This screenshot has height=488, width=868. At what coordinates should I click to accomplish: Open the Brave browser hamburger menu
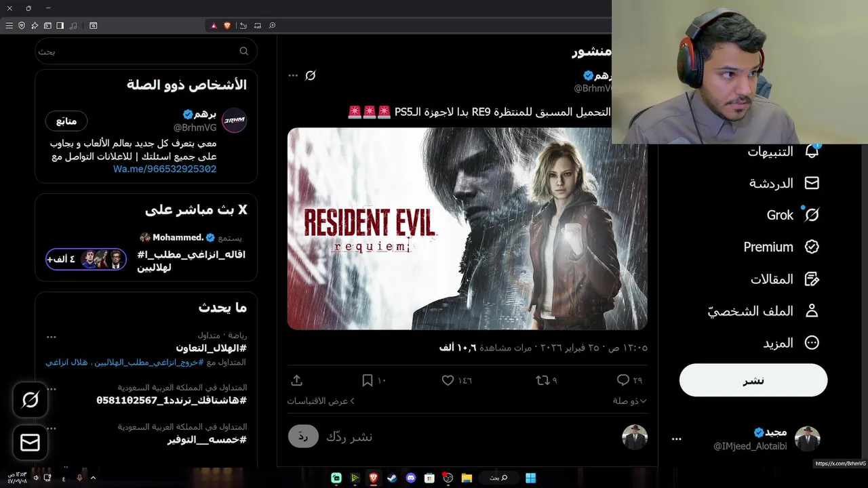pos(9,26)
